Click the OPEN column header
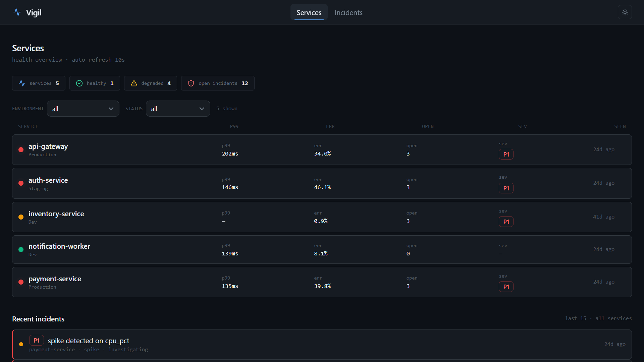The image size is (644, 362). [428, 126]
